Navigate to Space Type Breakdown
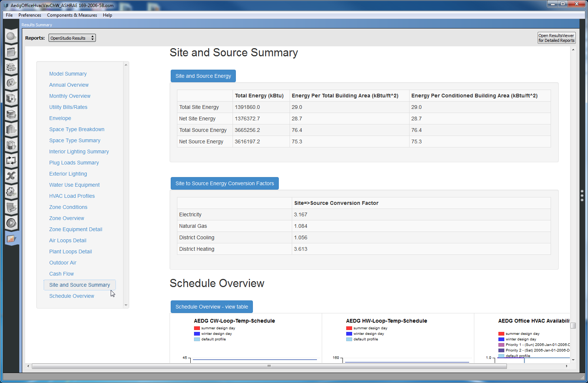This screenshot has height=383, width=588. coord(77,129)
